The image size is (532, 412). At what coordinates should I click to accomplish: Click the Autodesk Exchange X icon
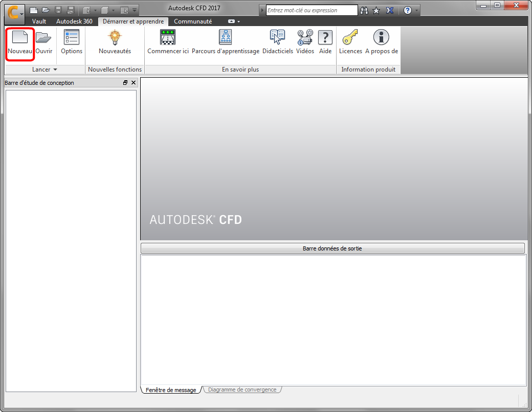(x=389, y=10)
